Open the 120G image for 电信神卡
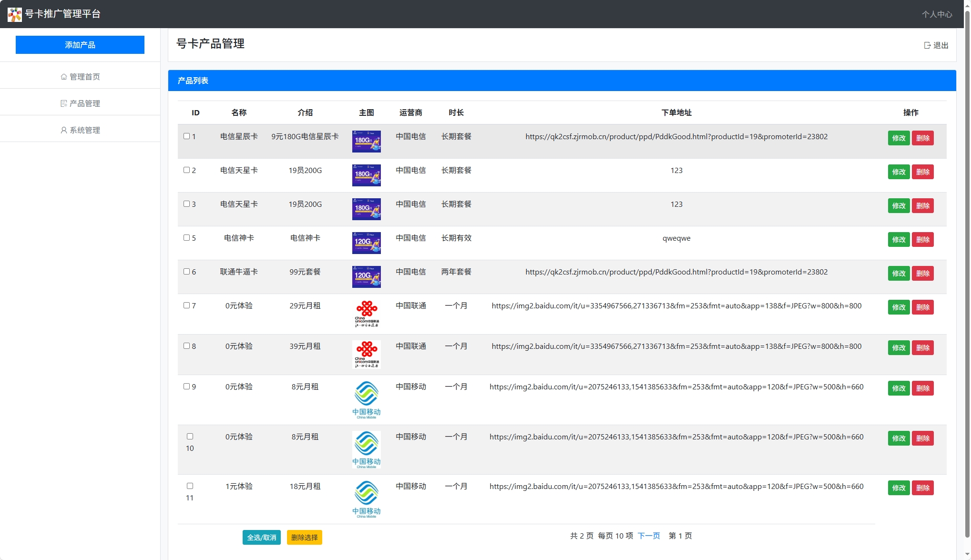 tap(367, 243)
